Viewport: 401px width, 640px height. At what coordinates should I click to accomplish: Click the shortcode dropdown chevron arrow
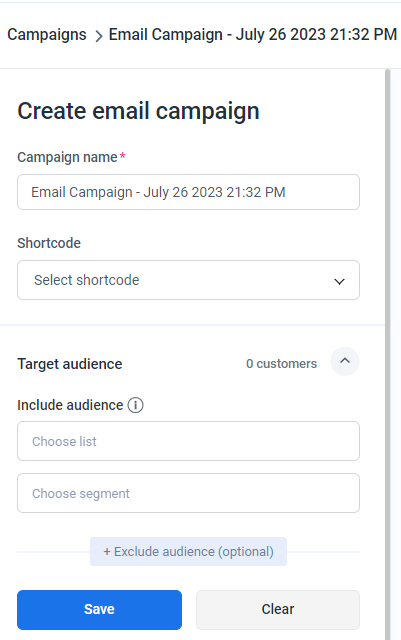(x=339, y=281)
